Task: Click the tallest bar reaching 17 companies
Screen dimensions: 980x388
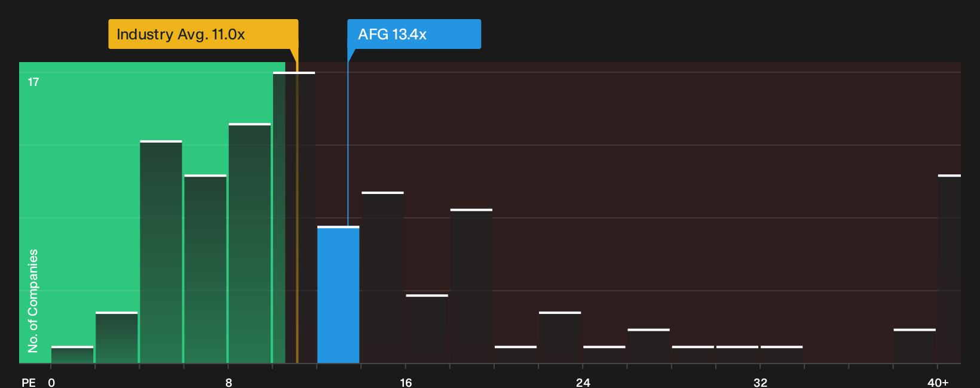Action: pos(294,217)
